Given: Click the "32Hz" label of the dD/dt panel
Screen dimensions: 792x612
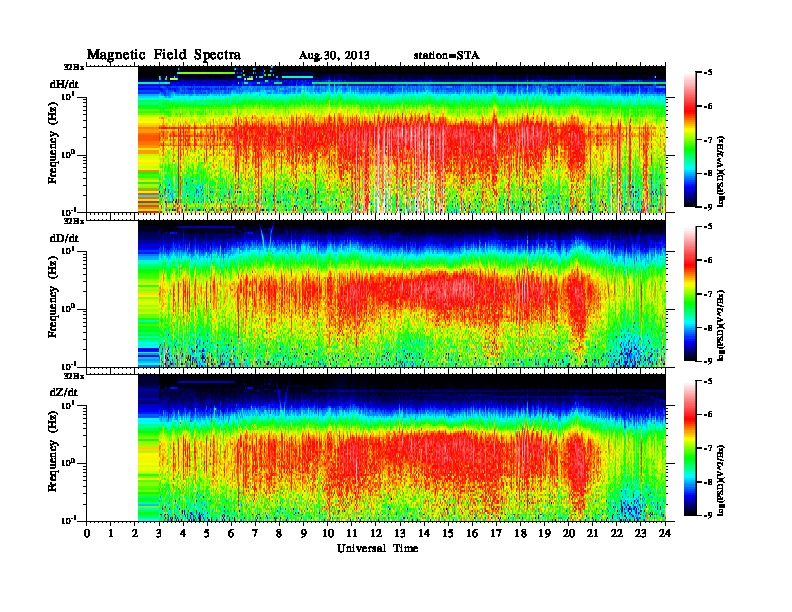Looking at the screenshot, I should [74, 221].
